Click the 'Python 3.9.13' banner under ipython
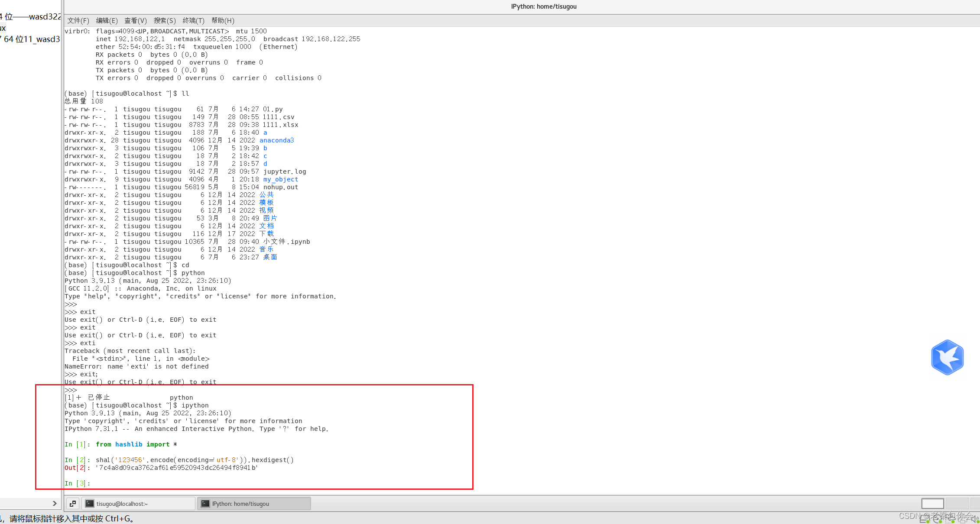 pyautogui.click(x=148, y=413)
